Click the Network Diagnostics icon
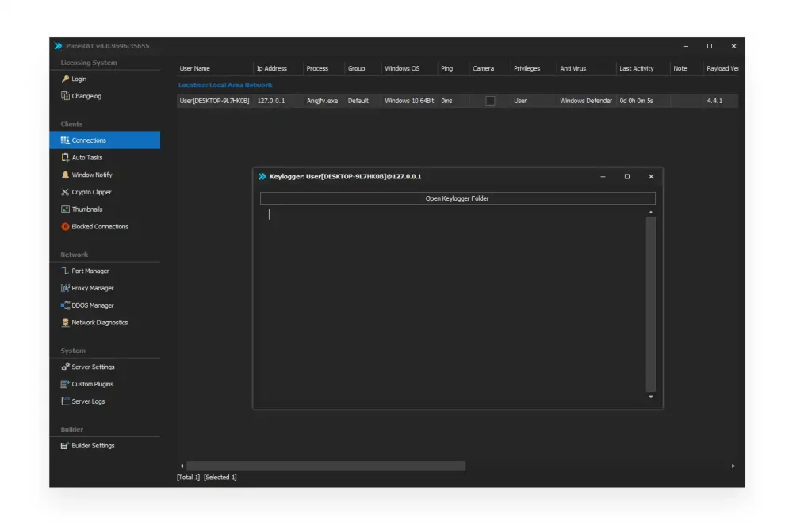This screenshot has width=812, height=522. [x=65, y=323]
